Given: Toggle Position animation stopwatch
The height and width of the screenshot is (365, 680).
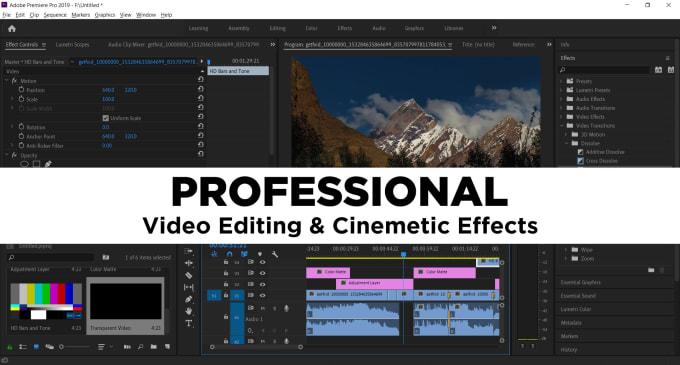Looking at the screenshot, I should (21, 90).
